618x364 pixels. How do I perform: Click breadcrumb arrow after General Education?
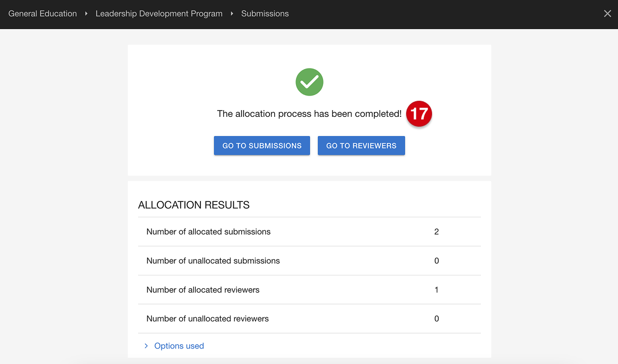click(x=86, y=14)
